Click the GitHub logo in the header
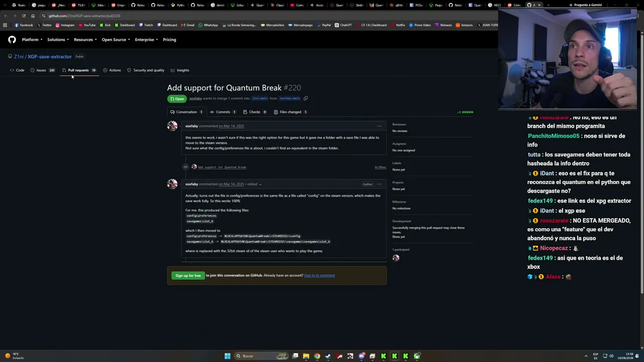This screenshot has height=362, width=644. [x=12, y=40]
